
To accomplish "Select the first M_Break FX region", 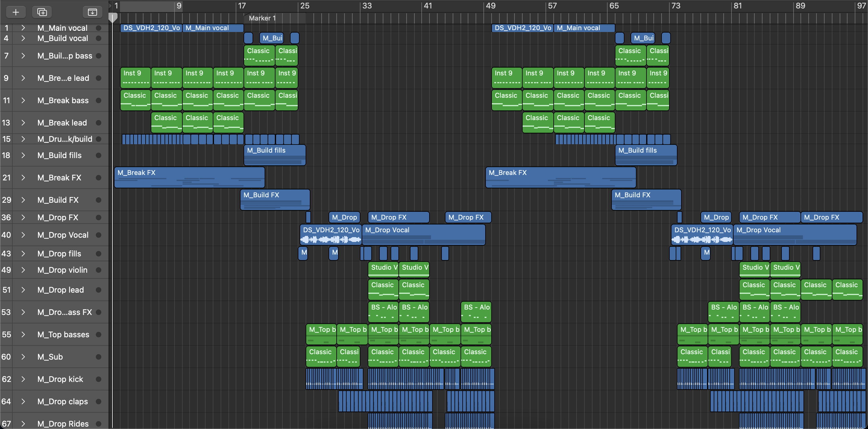I will 189,177.
